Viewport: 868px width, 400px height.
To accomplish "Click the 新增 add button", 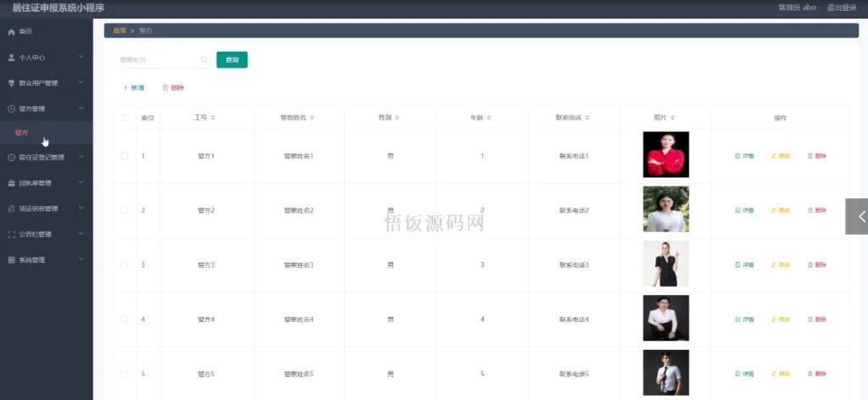I will (133, 88).
